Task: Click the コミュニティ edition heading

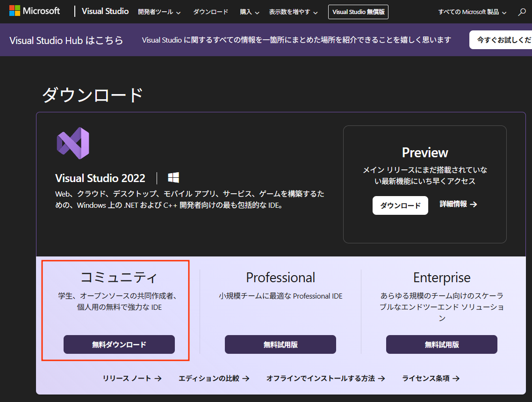Action: coord(119,278)
